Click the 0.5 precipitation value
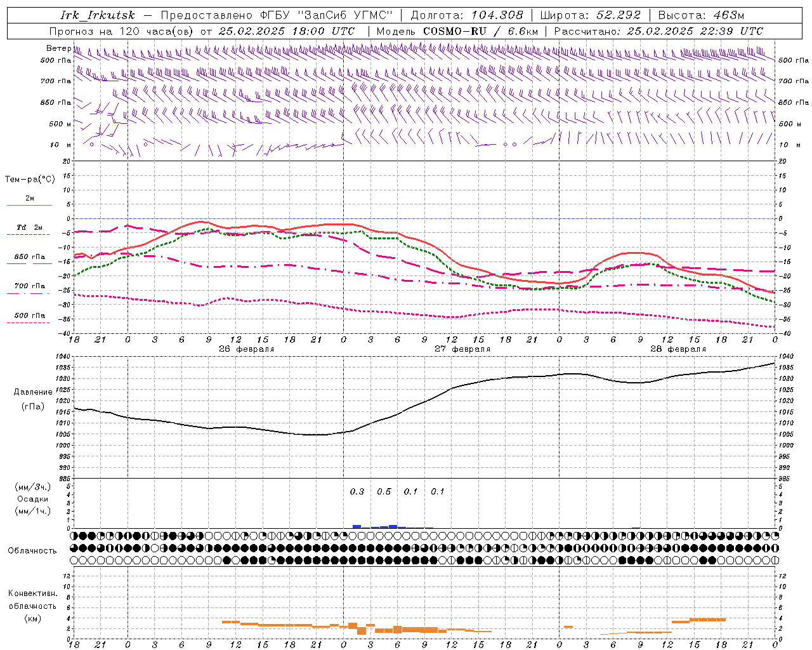This screenshot has width=812, height=650. pos(384,491)
